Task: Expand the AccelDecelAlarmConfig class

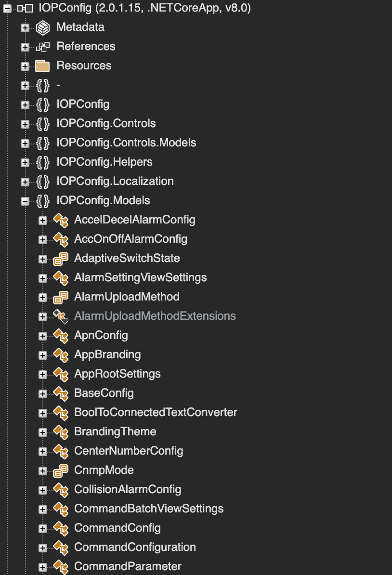Action: click(43, 220)
